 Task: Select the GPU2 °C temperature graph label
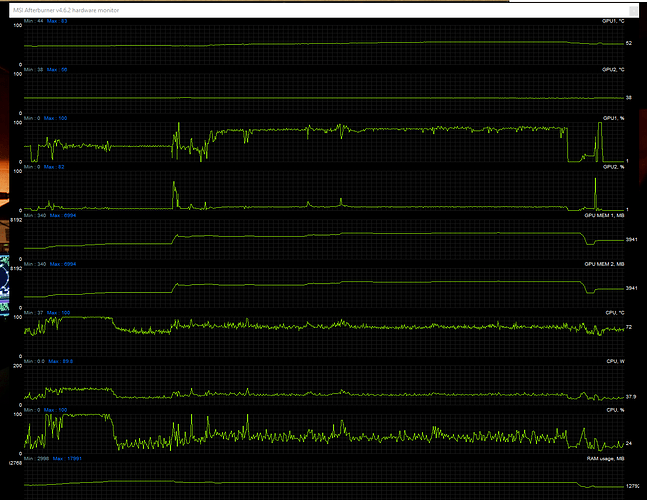[615, 69]
